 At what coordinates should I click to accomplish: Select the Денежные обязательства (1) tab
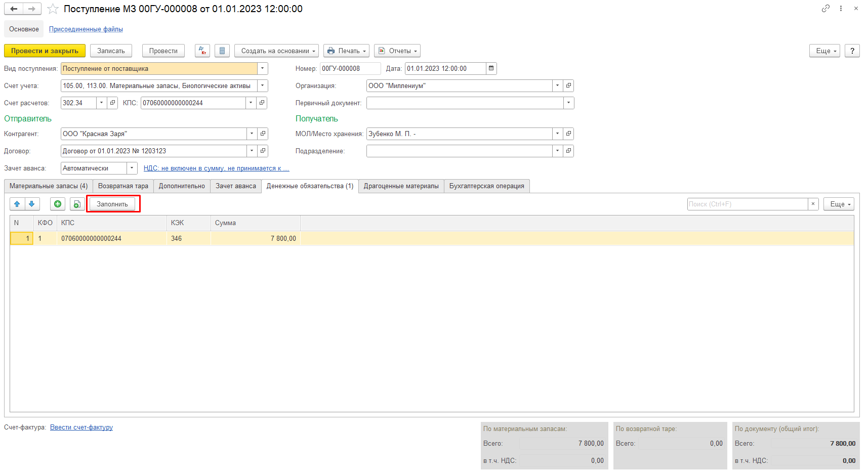click(310, 186)
